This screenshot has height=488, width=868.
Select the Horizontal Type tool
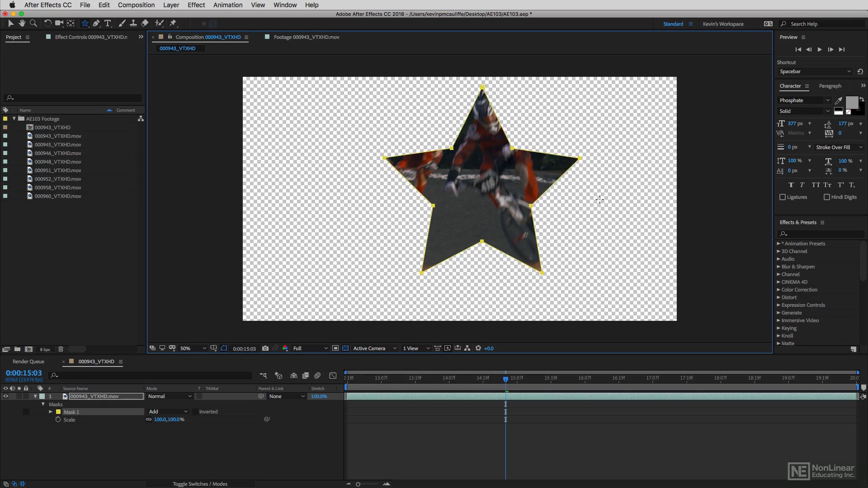tap(108, 23)
